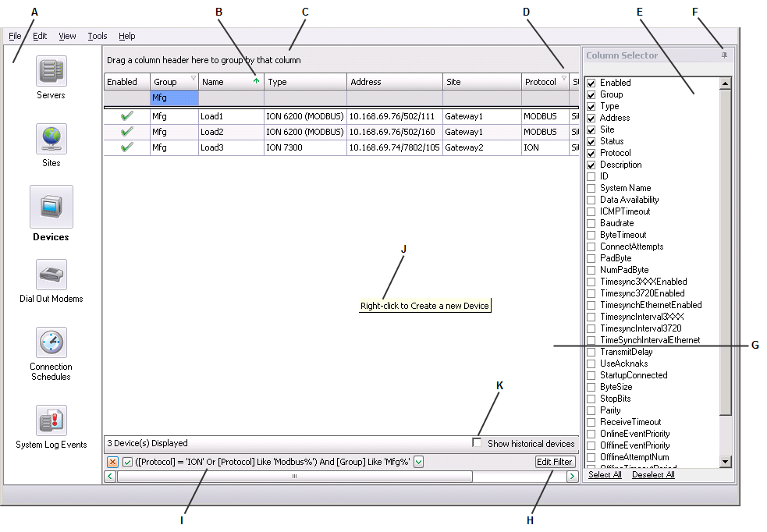Click the green Enabled checkmark for Load1
767x532 pixels.
pyautogui.click(x=126, y=117)
